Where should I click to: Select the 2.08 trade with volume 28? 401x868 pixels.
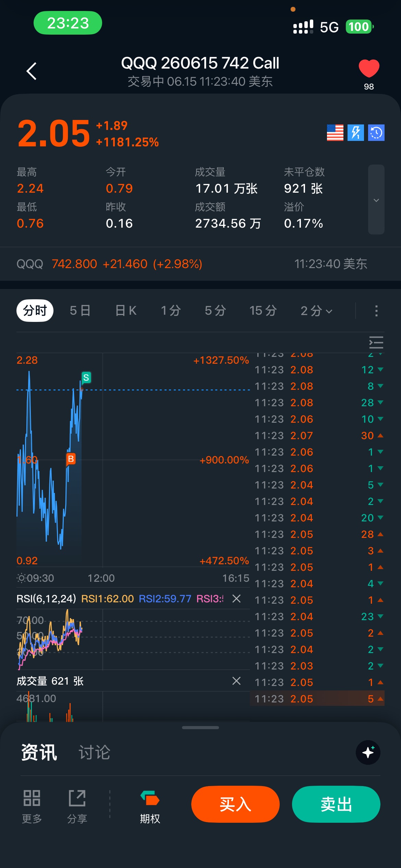pos(319,403)
